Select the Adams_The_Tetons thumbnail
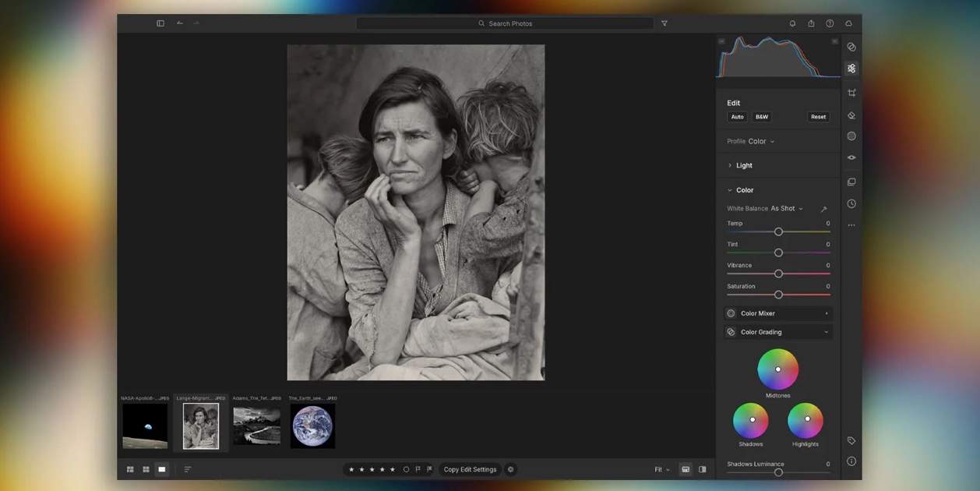This screenshot has height=491, width=980. point(257,426)
